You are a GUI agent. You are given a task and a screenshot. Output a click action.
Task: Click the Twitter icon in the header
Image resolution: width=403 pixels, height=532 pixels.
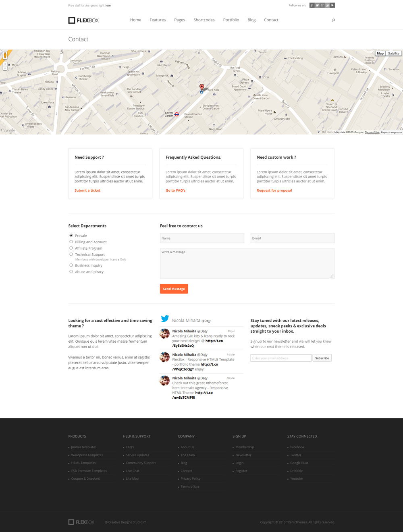click(x=317, y=5)
